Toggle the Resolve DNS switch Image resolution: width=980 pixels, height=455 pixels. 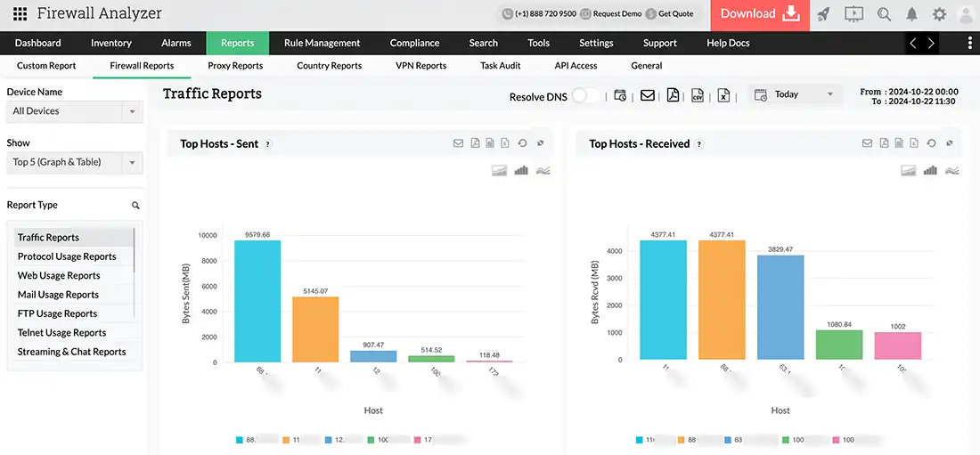click(585, 95)
